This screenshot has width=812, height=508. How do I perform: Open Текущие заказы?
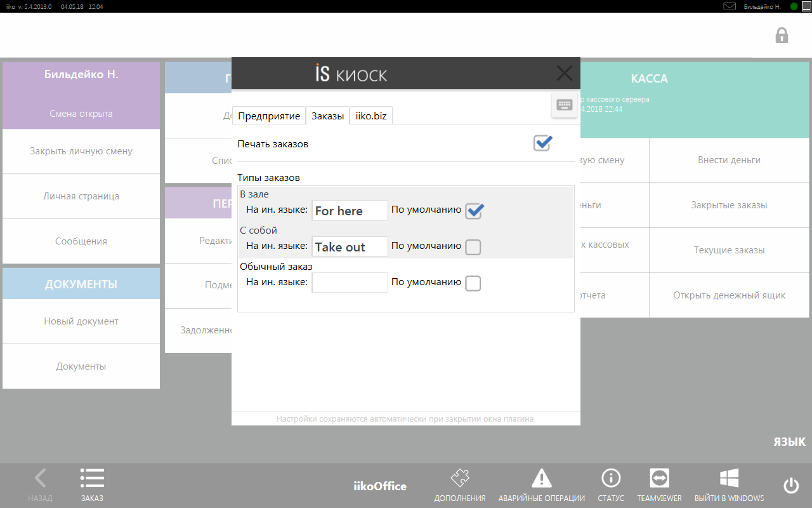tap(729, 250)
